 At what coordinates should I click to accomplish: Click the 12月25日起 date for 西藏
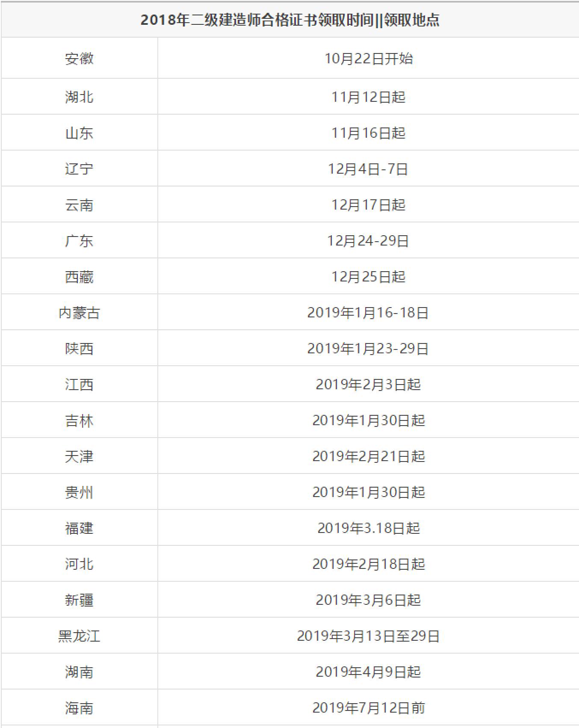point(369,276)
